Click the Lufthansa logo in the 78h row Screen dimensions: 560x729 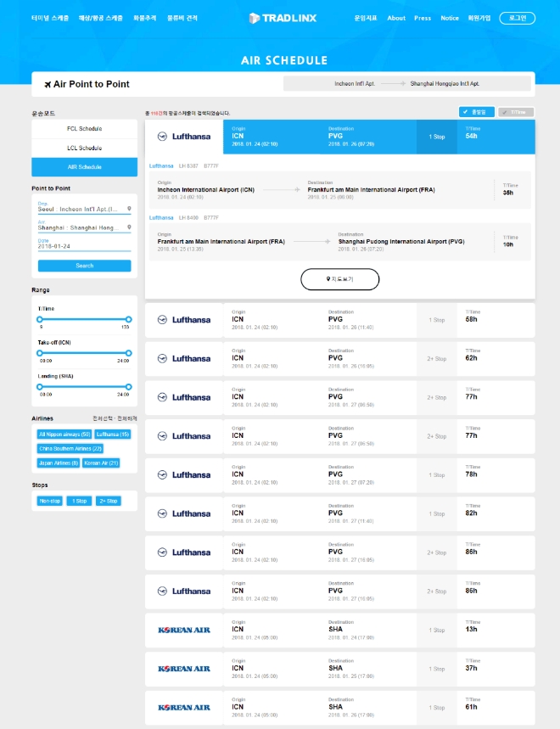(184, 474)
